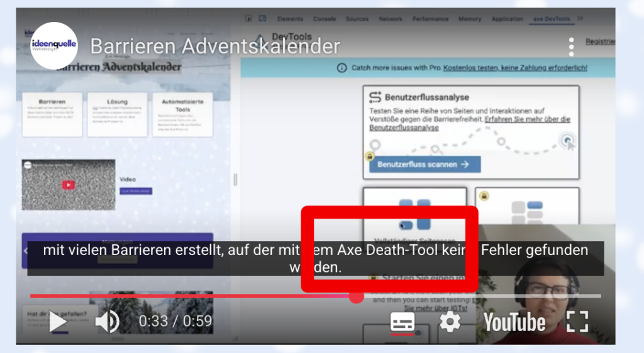Open the player's three-dot more options menu
Screen dimensions: 644x353
point(571,46)
